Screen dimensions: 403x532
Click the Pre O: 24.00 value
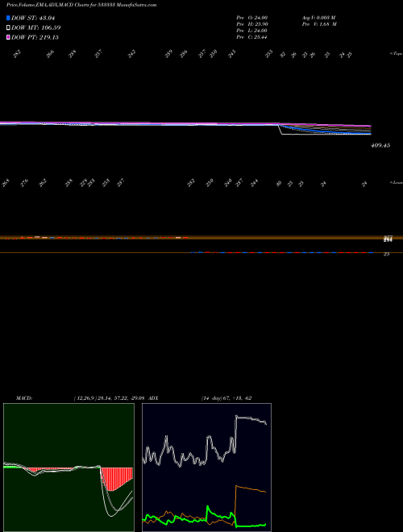tap(252, 17)
